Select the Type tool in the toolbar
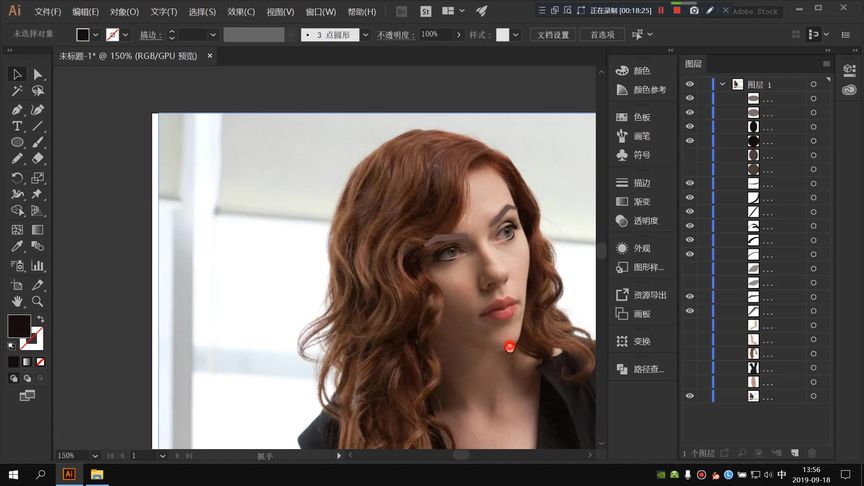The height and width of the screenshot is (486, 864). click(x=17, y=127)
